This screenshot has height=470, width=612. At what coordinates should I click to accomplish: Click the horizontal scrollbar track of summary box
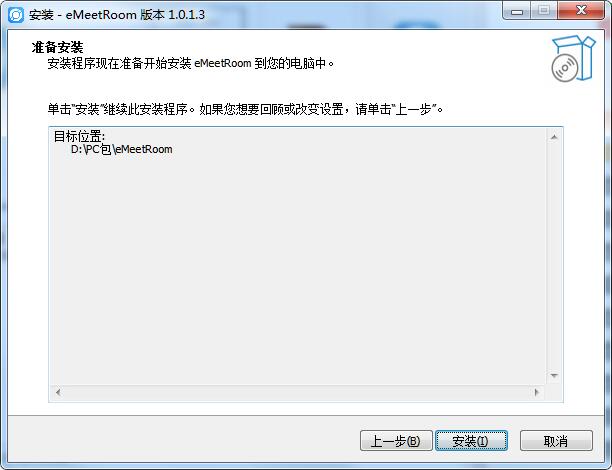coord(297,392)
